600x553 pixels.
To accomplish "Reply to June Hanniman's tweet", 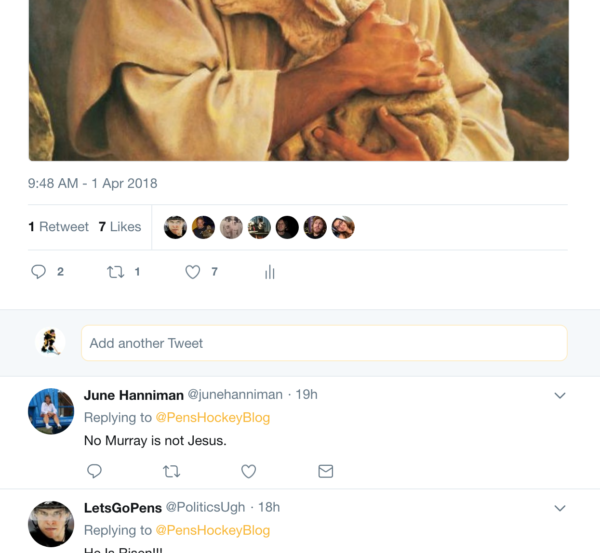I will click(x=95, y=471).
